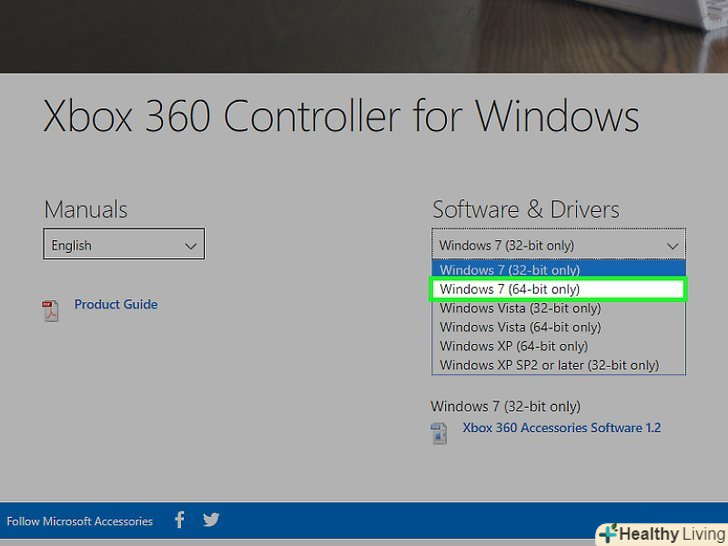Select Windows 7 (64-bit only) option

click(x=559, y=289)
